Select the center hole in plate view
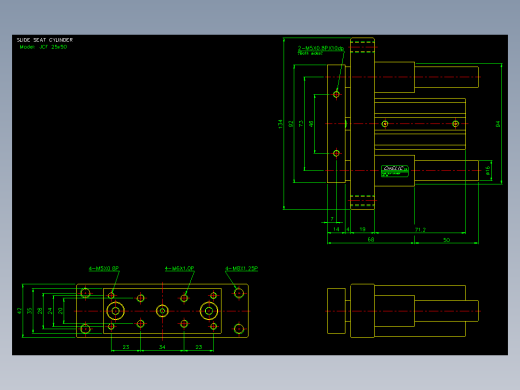 [x=162, y=311]
